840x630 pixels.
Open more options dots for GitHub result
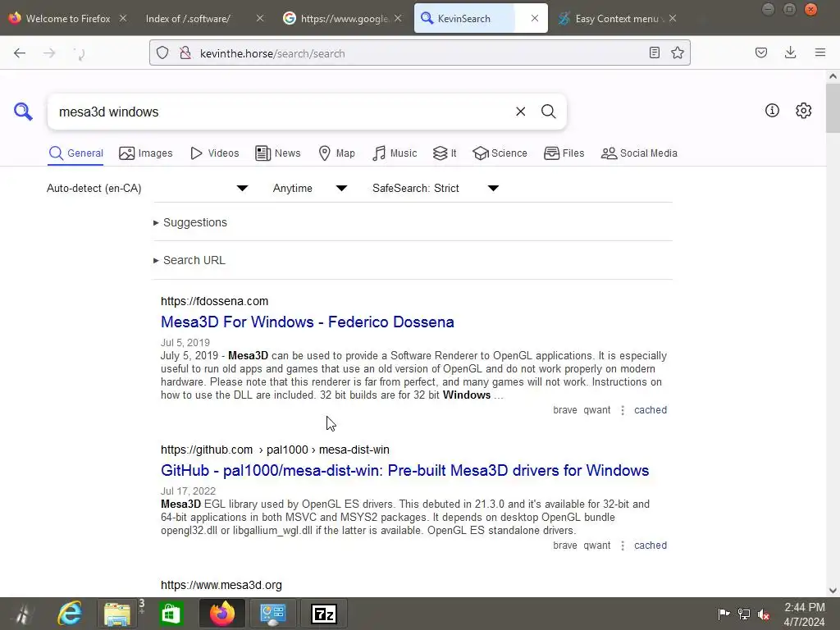(622, 546)
